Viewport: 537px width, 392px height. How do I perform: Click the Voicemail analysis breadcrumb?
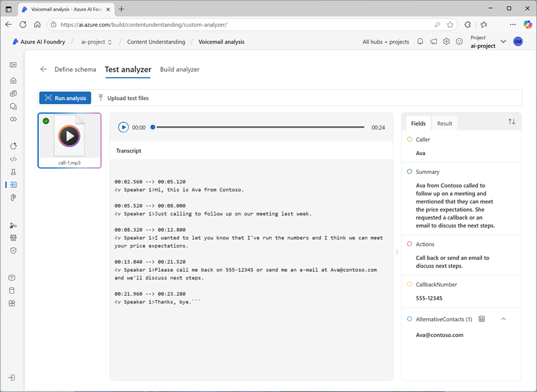[x=222, y=42]
